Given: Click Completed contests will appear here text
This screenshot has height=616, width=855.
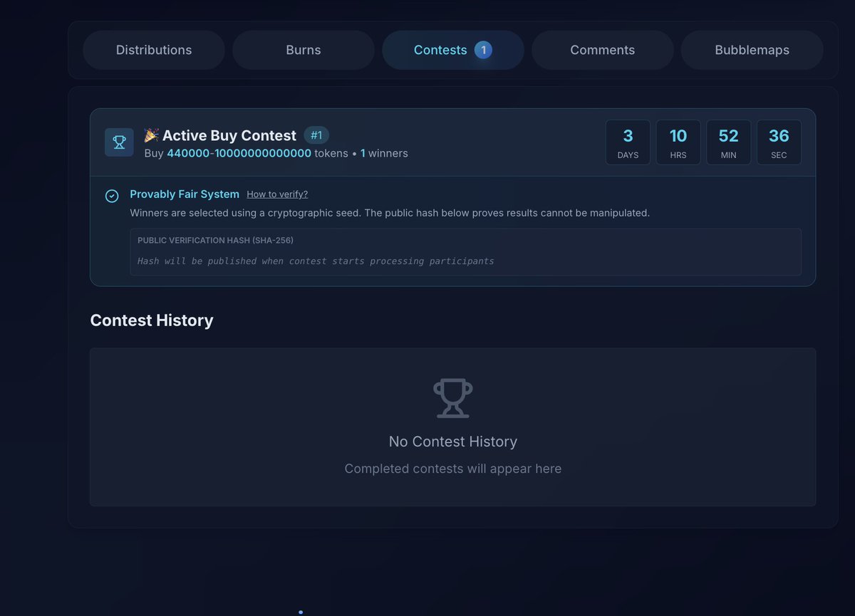Looking at the screenshot, I should tap(453, 469).
